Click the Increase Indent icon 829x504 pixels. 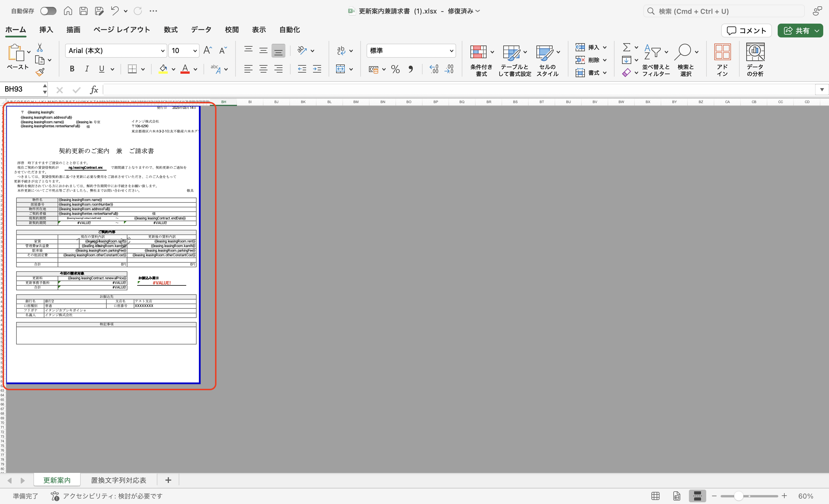[x=317, y=69]
